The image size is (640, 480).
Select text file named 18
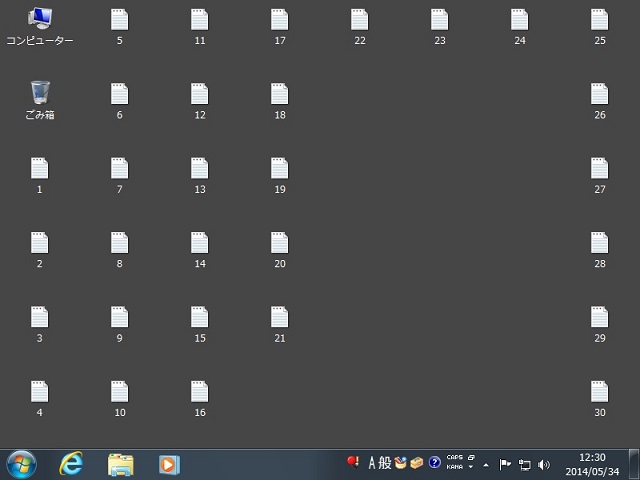pyautogui.click(x=280, y=101)
